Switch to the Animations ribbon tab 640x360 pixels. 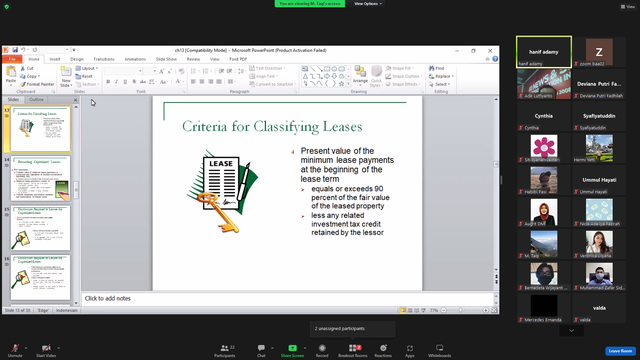point(135,59)
